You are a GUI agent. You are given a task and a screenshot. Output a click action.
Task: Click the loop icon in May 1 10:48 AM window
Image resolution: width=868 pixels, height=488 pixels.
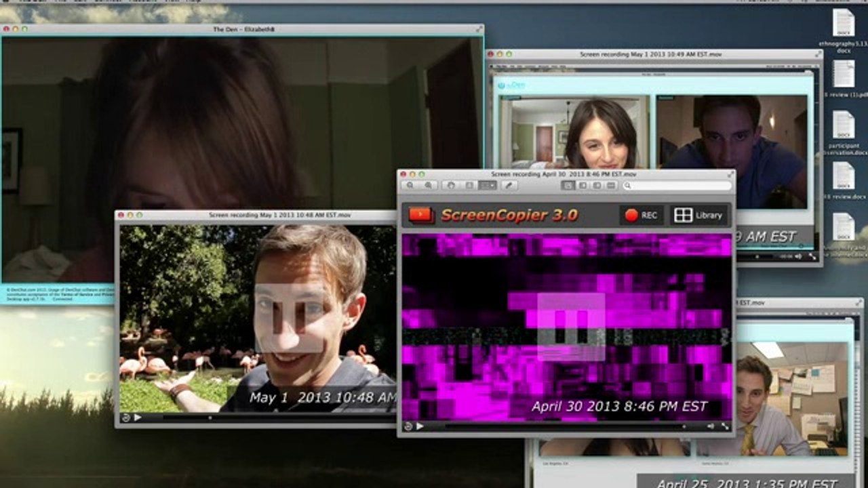125,418
